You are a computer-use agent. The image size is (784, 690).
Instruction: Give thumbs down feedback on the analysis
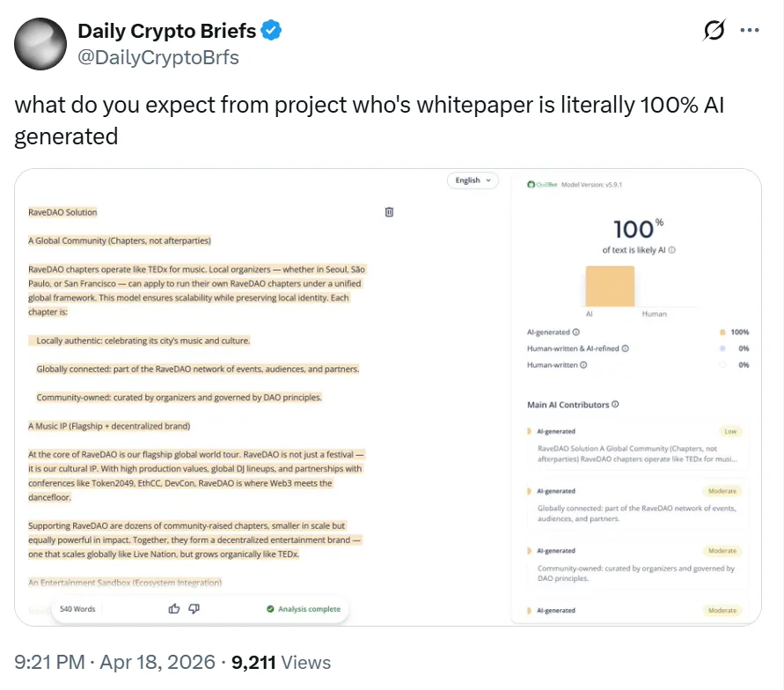pyautogui.click(x=193, y=608)
